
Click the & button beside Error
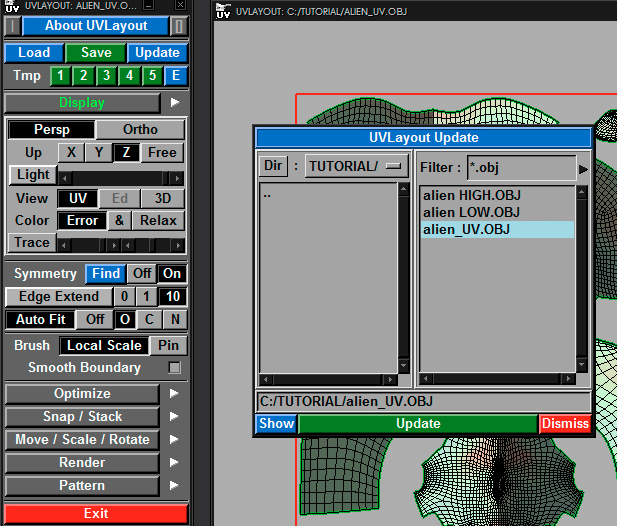118,220
